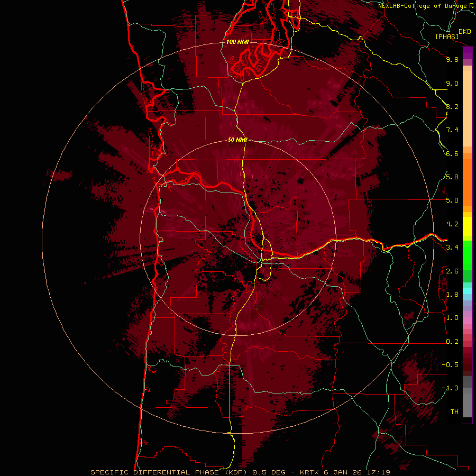
Task: Click the 9.8 legend value
Action: [452, 59]
